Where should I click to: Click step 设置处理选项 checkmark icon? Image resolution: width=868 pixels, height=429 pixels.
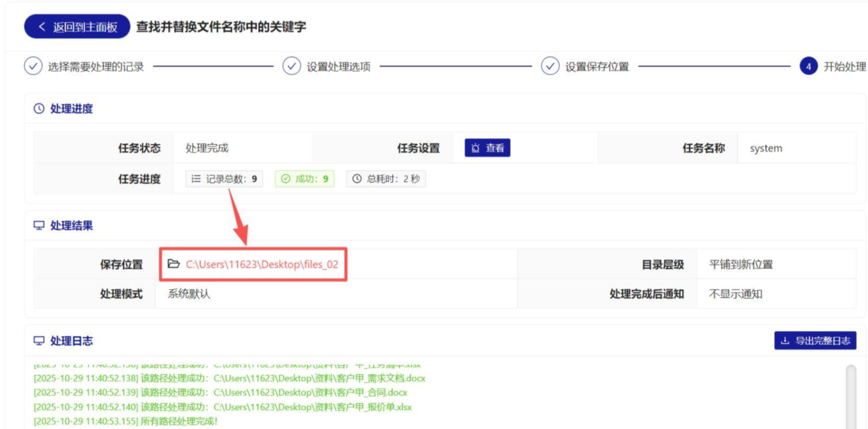pos(292,66)
